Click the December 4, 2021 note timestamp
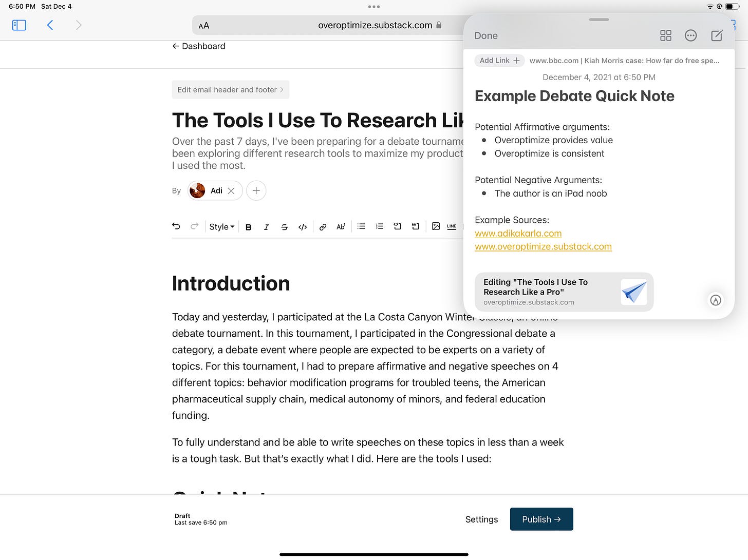 pos(599,78)
